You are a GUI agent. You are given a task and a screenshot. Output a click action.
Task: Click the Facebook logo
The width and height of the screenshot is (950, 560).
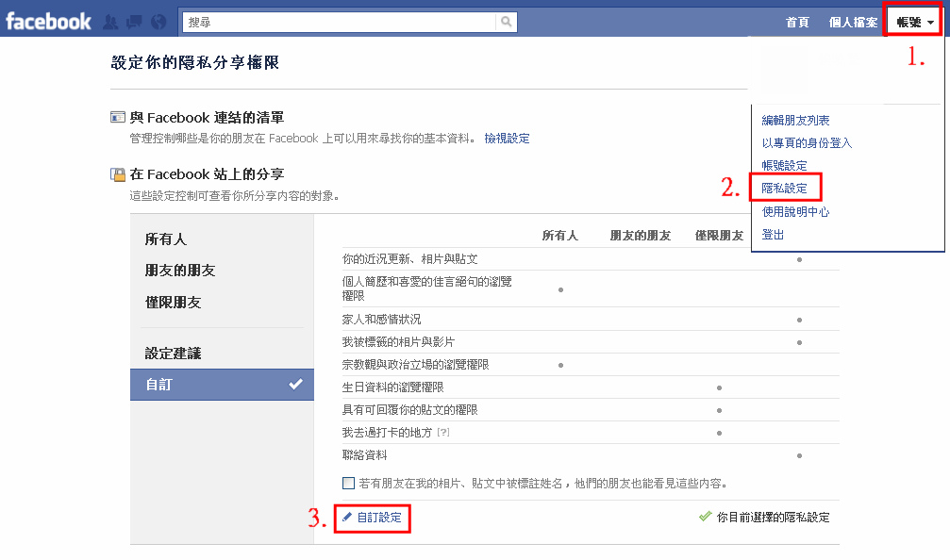click(x=48, y=22)
